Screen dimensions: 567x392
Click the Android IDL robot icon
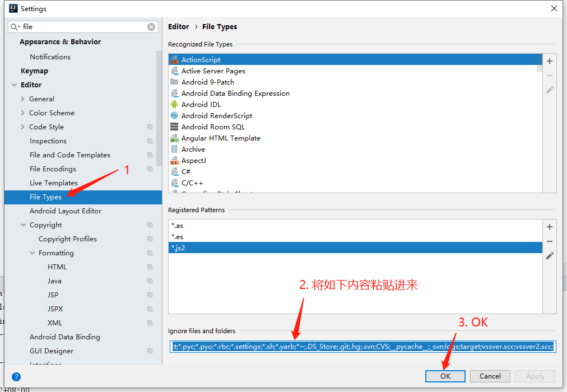pyautogui.click(x=174, y=104)
